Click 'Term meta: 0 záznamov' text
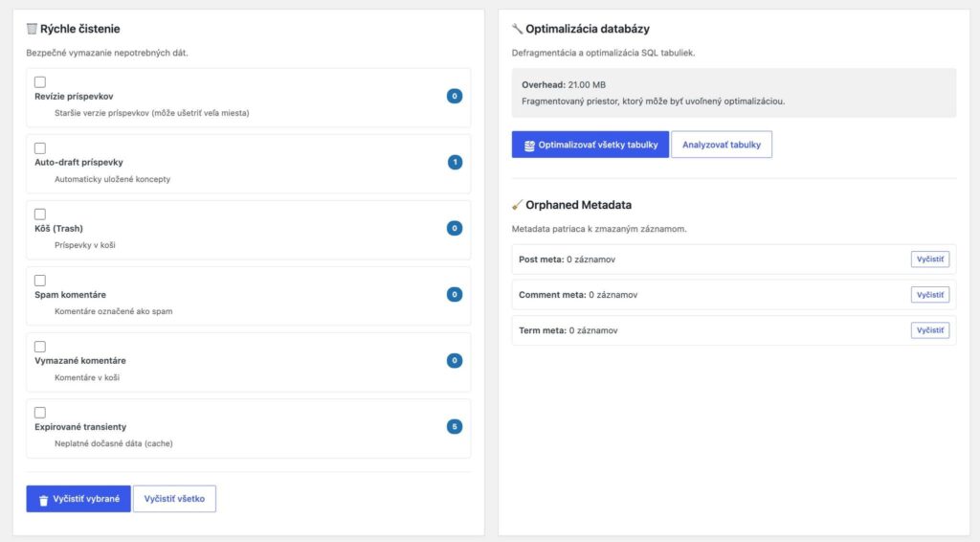Viewport: 980px width, 542px height. (x=568, y=330)
